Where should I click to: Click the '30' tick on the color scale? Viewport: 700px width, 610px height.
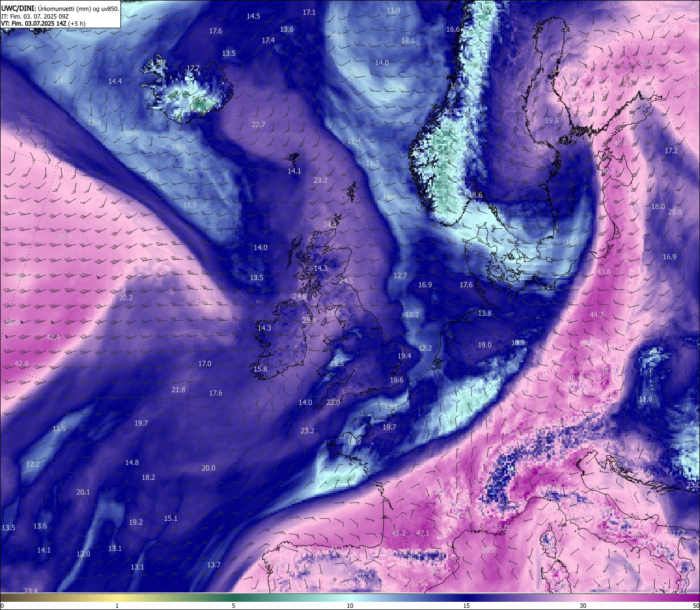tap(583, 606)
